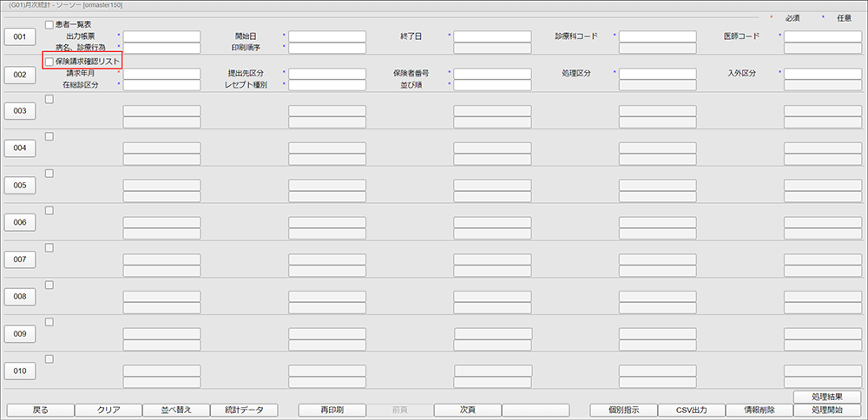Check the 患者一覧表 checkbox

tap(49, 24)
